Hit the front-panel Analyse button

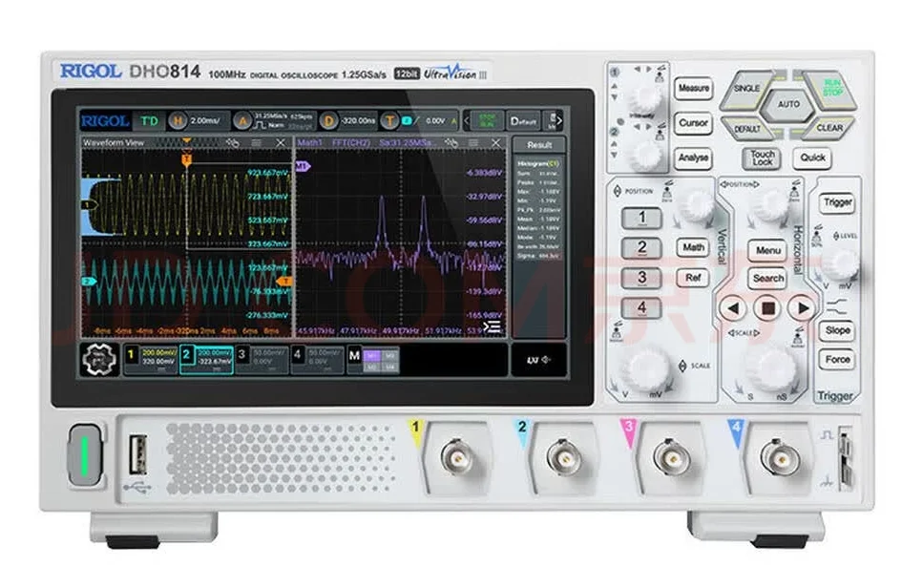click(693, 157)
